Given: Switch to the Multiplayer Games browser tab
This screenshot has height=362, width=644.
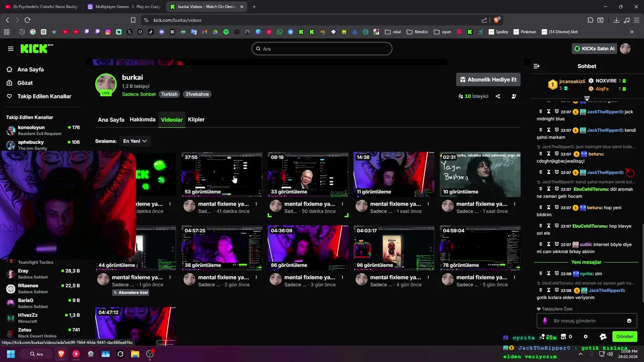Looking at the screenshot, I should click(x=124, y=7).
